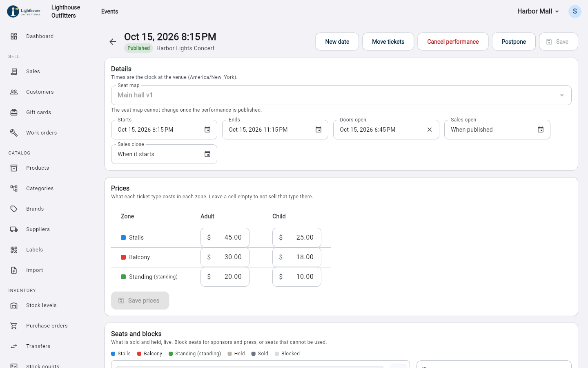Click the user avatar S
This screenshot has width=588, height=368.
click(x=575, y=11)
